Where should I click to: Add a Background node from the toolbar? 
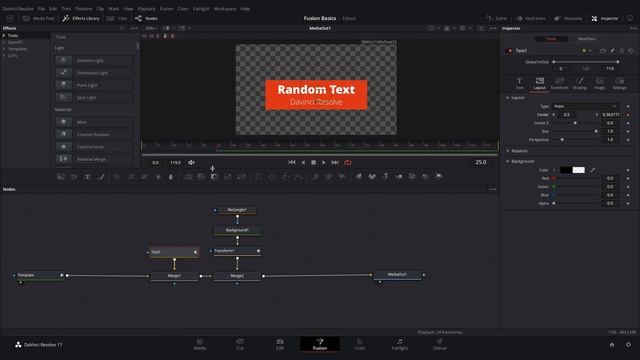61,177
